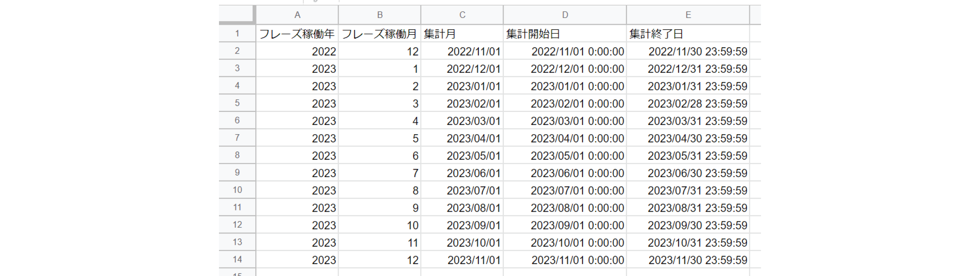
Task: Select column E header
Action: [688, 15]
